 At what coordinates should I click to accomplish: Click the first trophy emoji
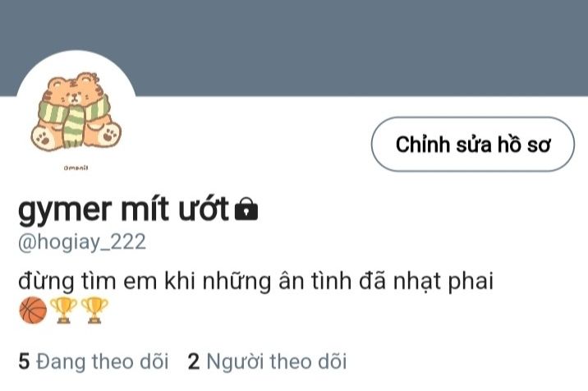pos(64,310)
